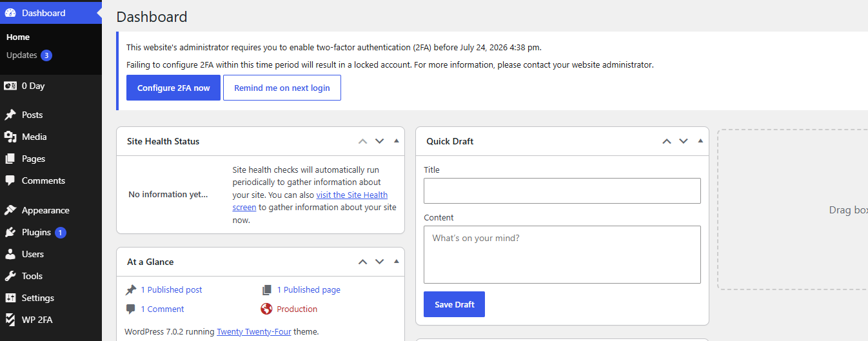
Task: Click the Plugins plug icon
Action: click(10, 232)
